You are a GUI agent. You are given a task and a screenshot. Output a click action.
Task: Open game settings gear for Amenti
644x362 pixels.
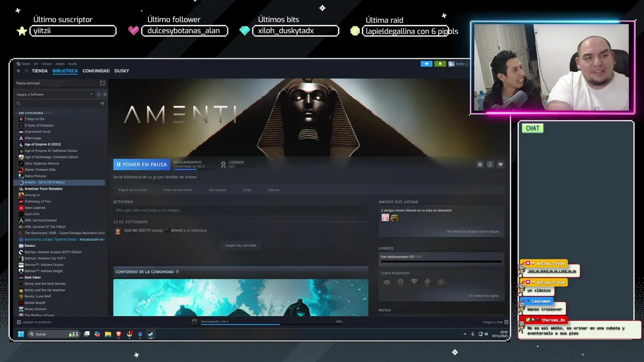tap(480, 164)
